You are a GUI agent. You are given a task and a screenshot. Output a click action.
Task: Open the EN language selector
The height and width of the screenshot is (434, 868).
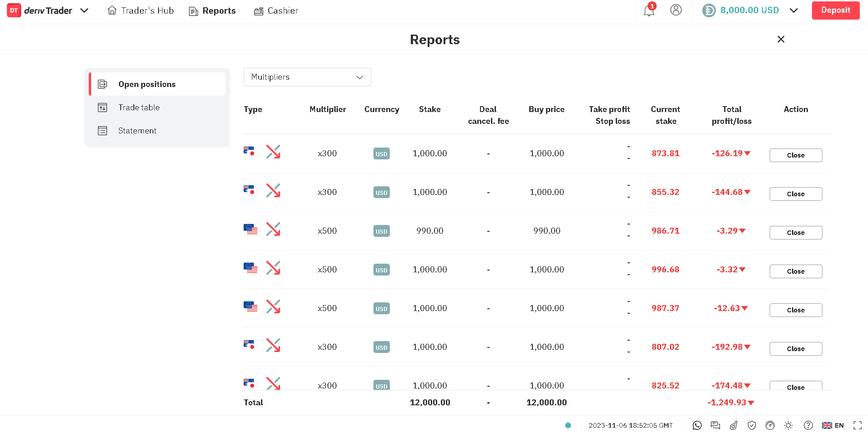(832, 425)
